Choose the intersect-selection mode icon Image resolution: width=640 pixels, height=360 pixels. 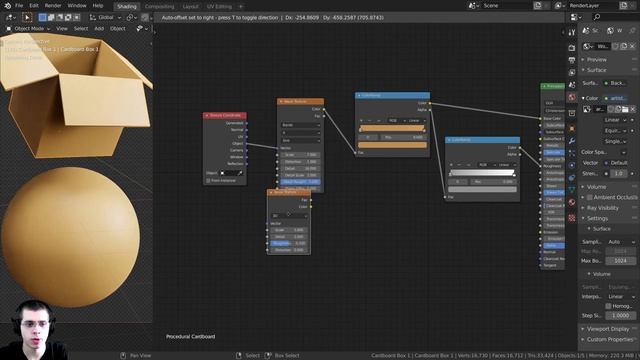pos(76,18)
